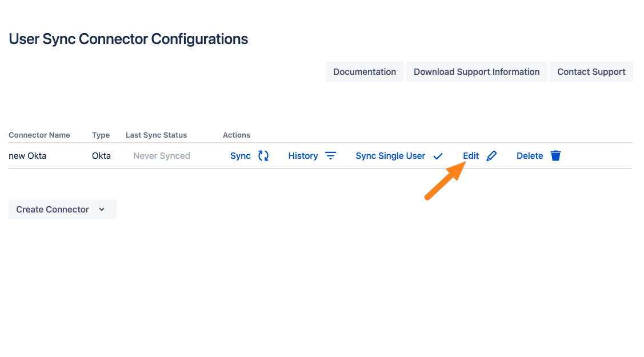Open the Create Connector button label

tap(53, 210)
